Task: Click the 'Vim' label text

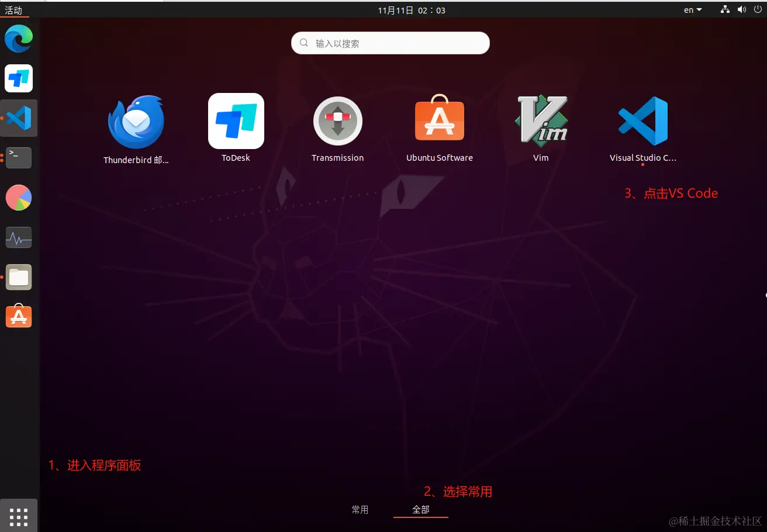Action: (x=541, y=158)
